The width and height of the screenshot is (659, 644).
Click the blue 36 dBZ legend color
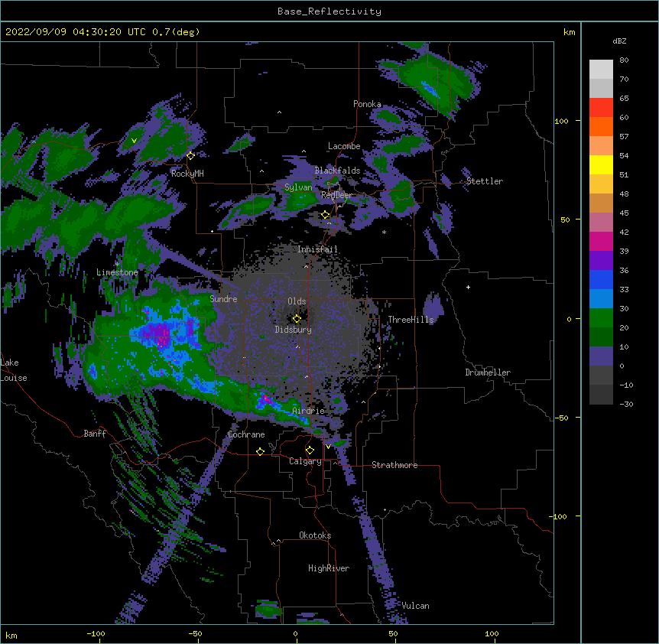click(601, 279)
